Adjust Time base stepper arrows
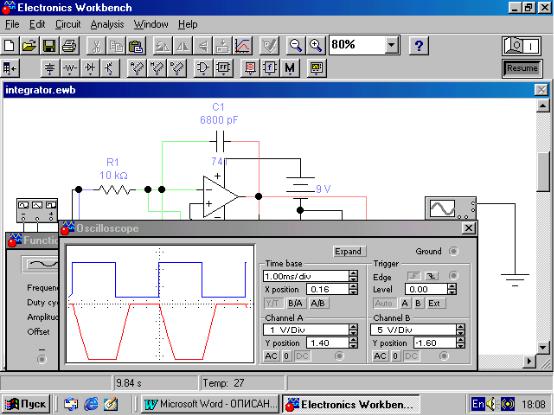Viewport: 554px width, 415px height. point(353,276)
